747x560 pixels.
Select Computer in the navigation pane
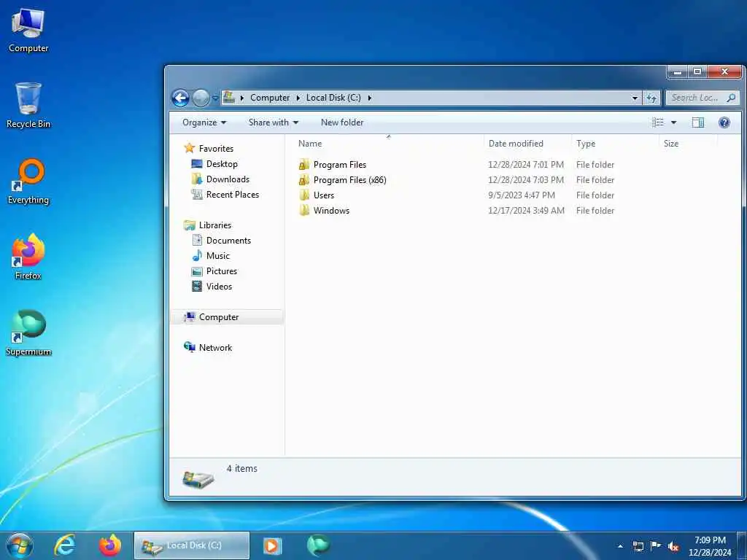pyautogui.click(x=227, y=317)
